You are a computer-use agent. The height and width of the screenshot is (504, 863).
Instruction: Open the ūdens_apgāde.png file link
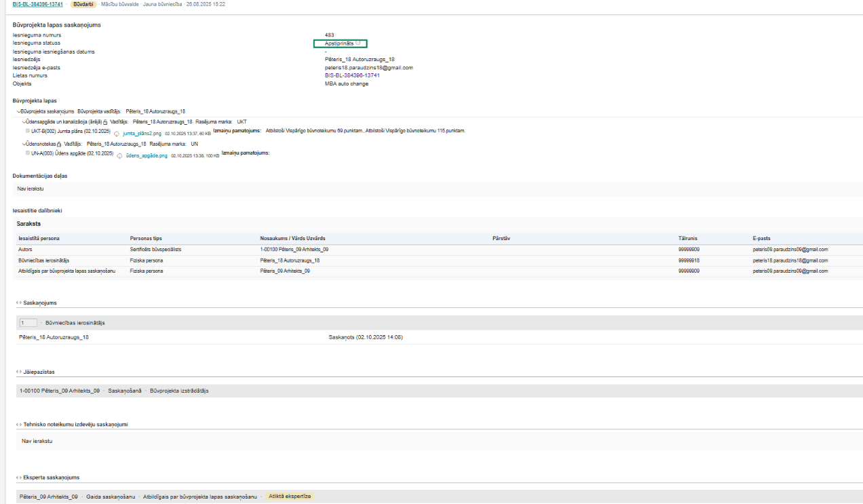(x=147, y=156)
